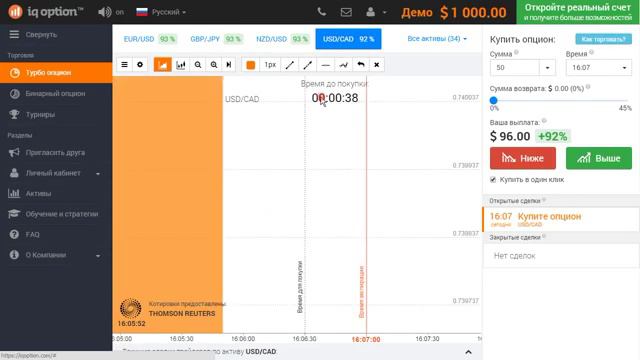
Task: Select Турбо опцион in sidebar
Action: 56,73
